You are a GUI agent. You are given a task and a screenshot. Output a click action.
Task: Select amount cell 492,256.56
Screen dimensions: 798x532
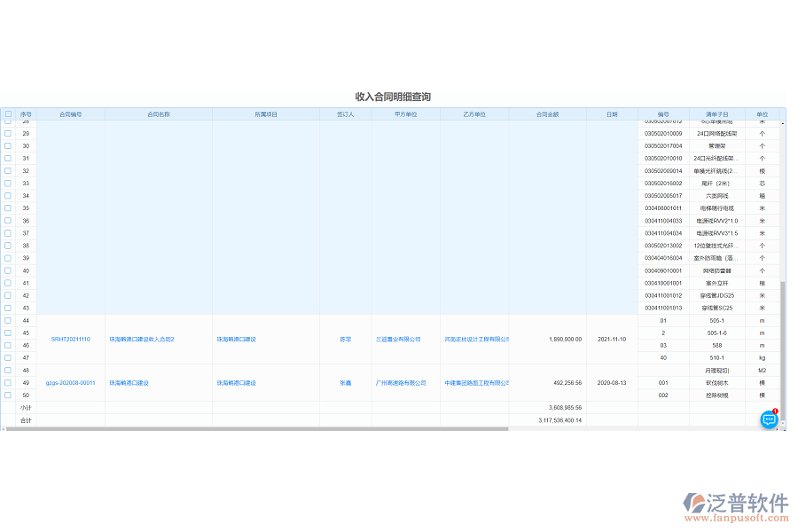point(548,383)
